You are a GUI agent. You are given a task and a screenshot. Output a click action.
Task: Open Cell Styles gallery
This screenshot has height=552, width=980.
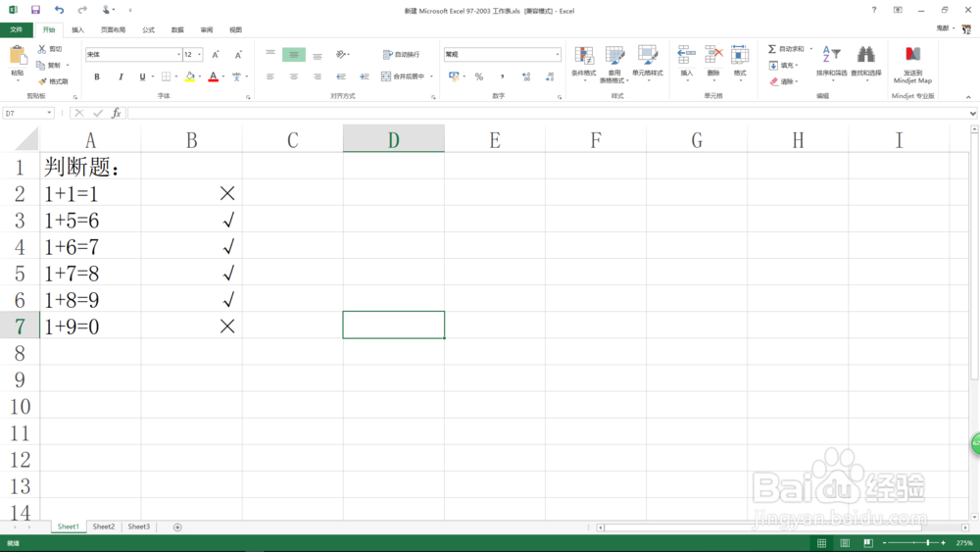[x=648, y=63]
